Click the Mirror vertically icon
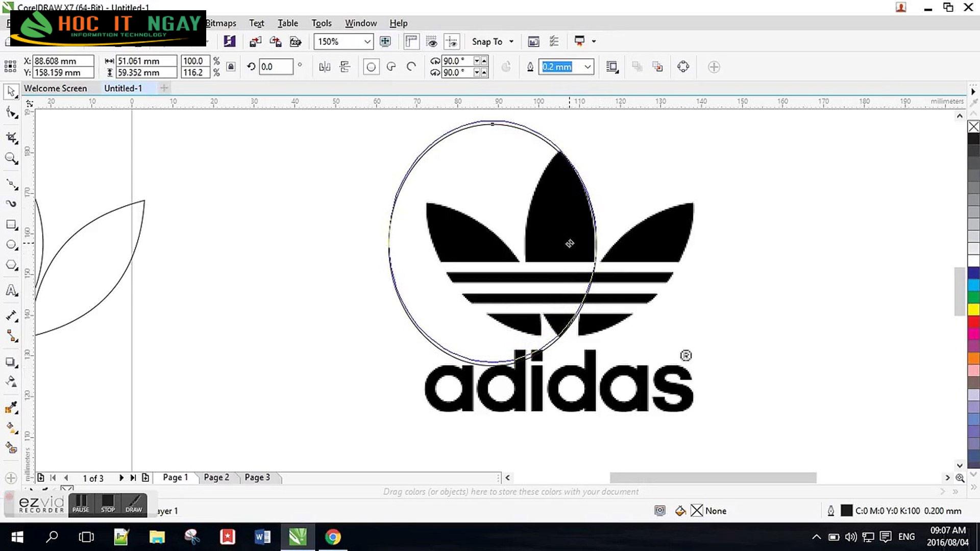Viewport: 980px width, 551px height. (345, 67)
